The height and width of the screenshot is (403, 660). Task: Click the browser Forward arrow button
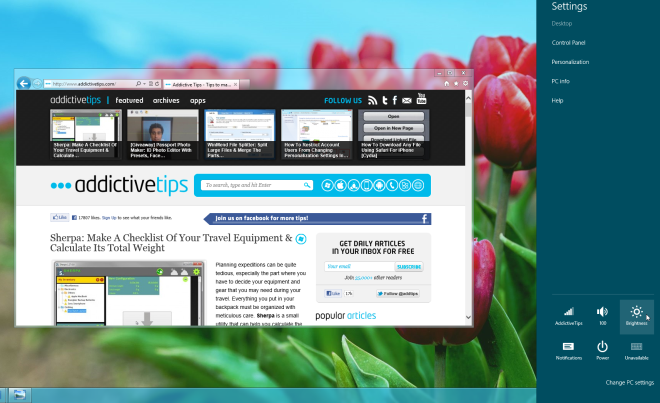(x=37, y=84)
